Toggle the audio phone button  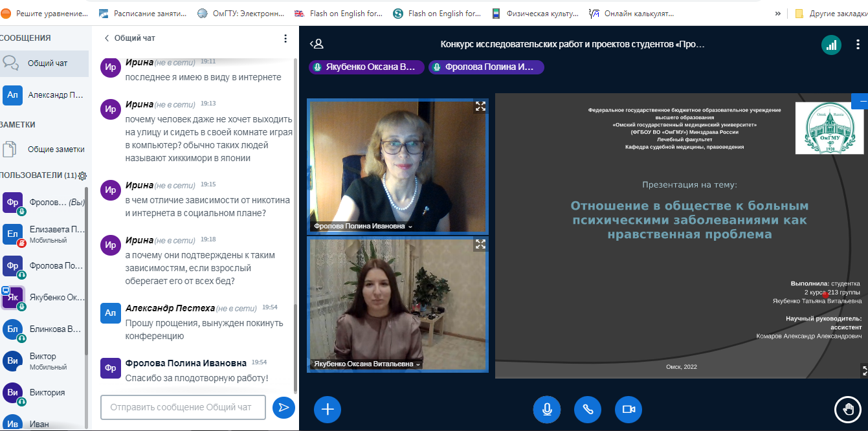coord(588,409)
